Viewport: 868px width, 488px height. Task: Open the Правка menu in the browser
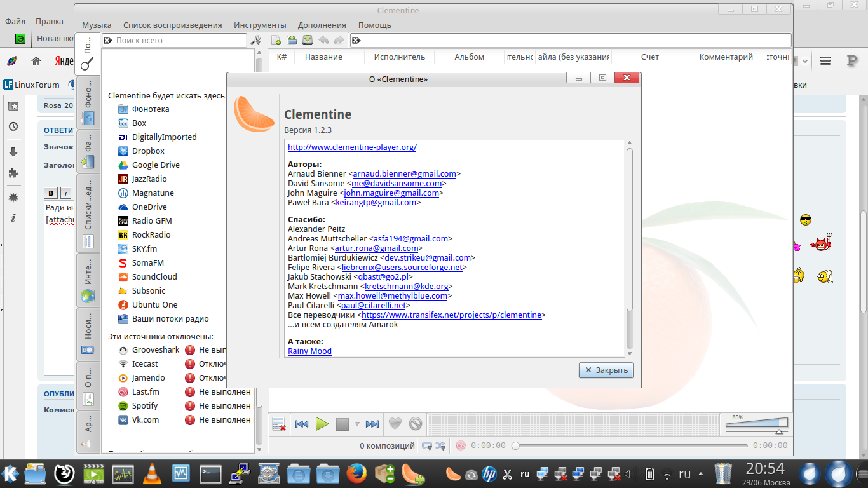click(x=50, y=21)
